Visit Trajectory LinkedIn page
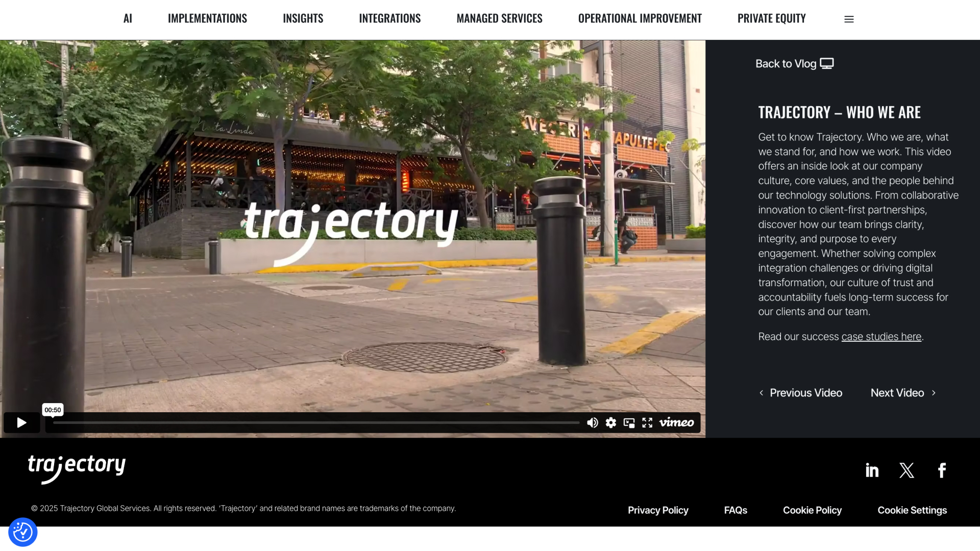This screenshot has width=980, height=551. [872, 470]
